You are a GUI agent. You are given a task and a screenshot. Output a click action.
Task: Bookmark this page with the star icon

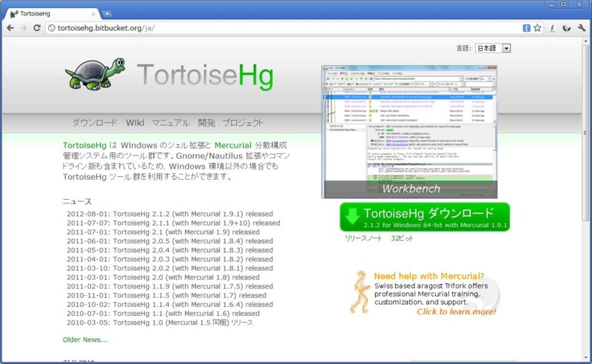(x=537, y=28)
